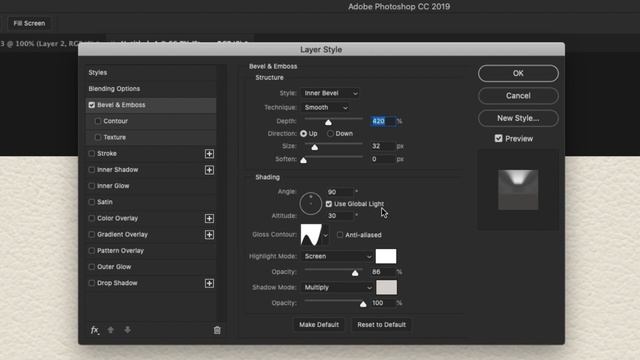Enable the Drop Shadow checkbox
The image size is (640, 360).
tap(91, 283)
